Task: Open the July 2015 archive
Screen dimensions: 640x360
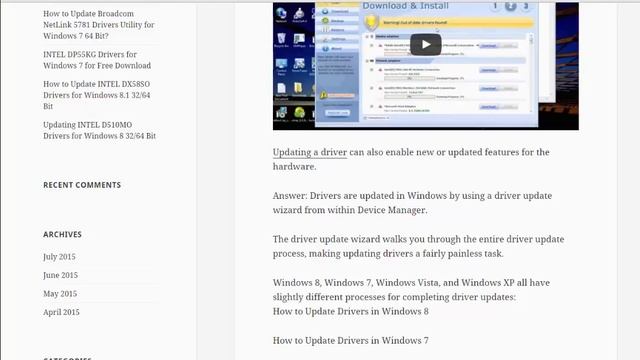Action: (x=59, y=257)
